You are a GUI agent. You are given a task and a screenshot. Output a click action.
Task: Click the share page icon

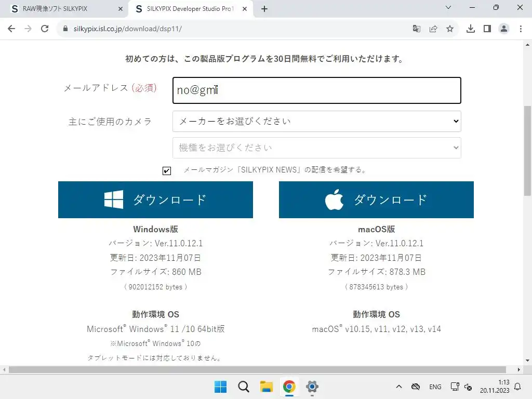tap(433, 29)
